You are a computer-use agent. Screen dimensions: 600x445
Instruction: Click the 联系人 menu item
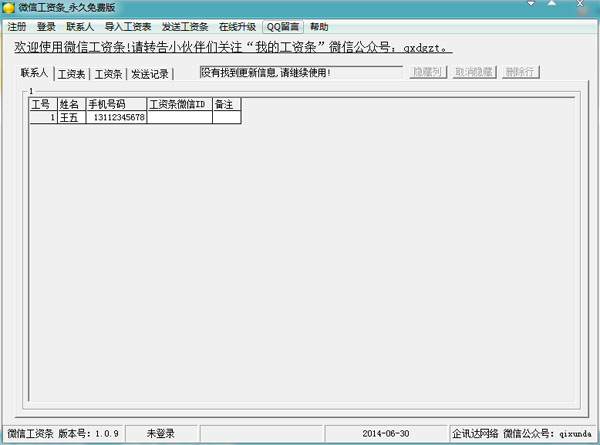point(80,27)
